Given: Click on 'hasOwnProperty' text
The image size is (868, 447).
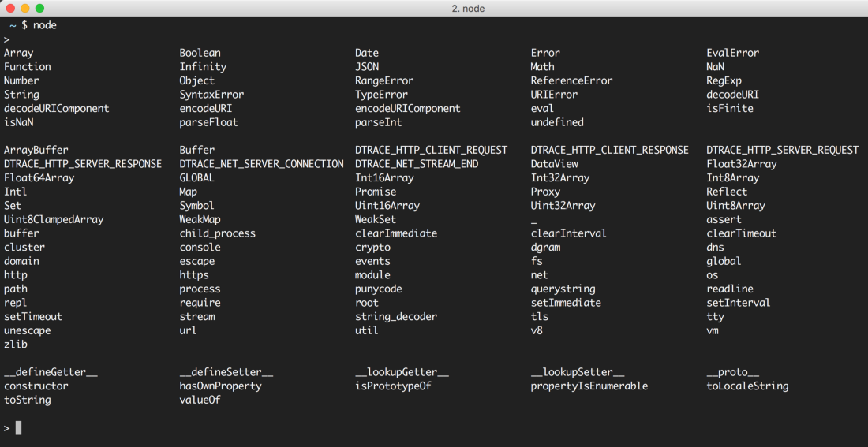Looking at the screenshot, I should tap(220, 386).
